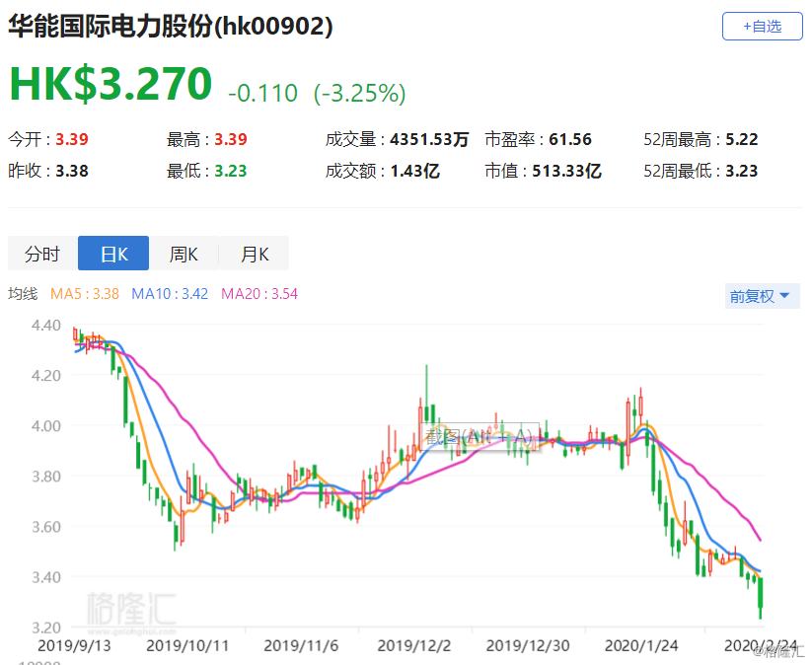
Task: Click the 市盈率 value 61.56
Action: [570, 139]
